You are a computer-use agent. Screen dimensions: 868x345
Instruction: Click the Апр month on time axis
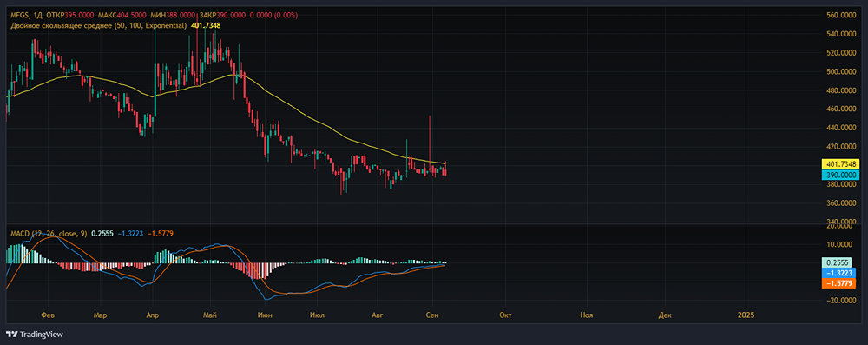coord(152,315)
